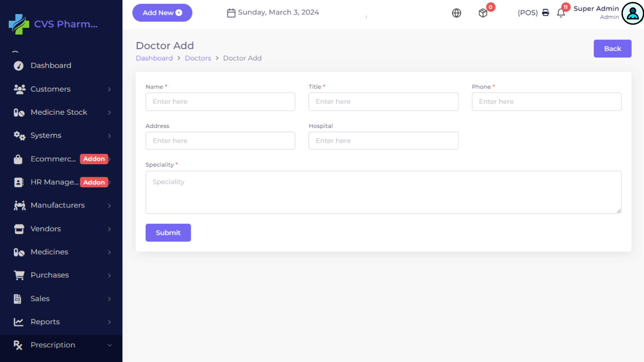644x362 pixels.
Task: Follow the Doctors breadcrumb link
Action: (198, 58)
